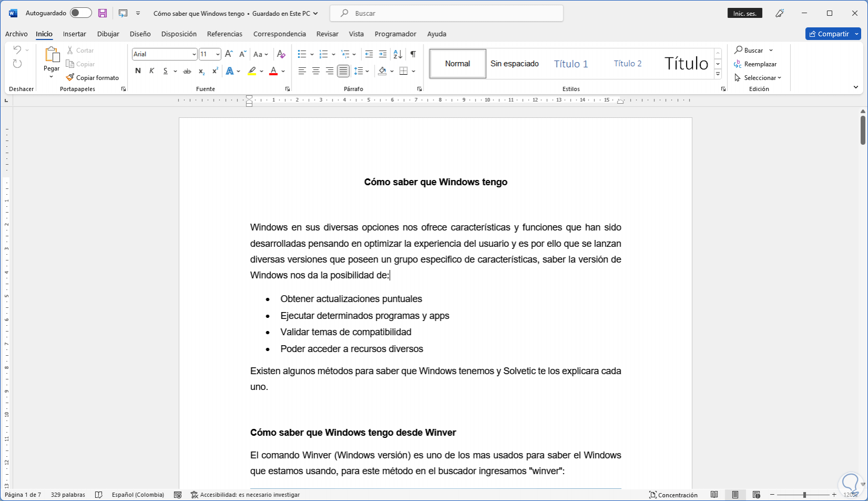Click Copiar formato button

93,78
